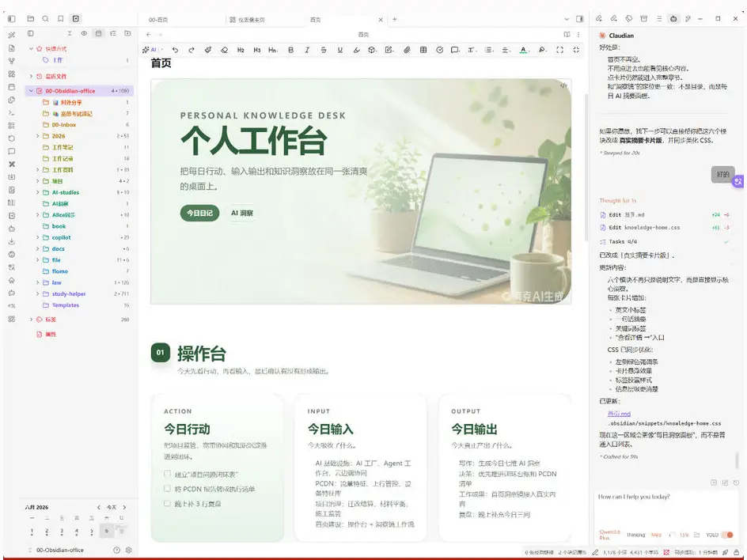Click the How can I help you today? input

[x=665, y=509]
